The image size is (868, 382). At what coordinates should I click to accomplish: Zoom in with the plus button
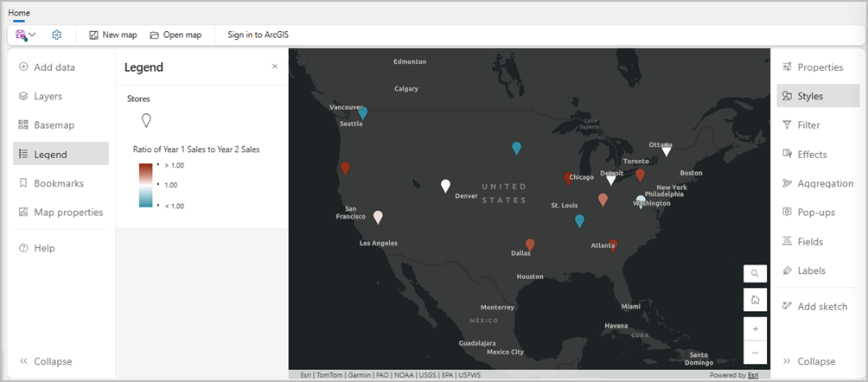coord(755,329)
